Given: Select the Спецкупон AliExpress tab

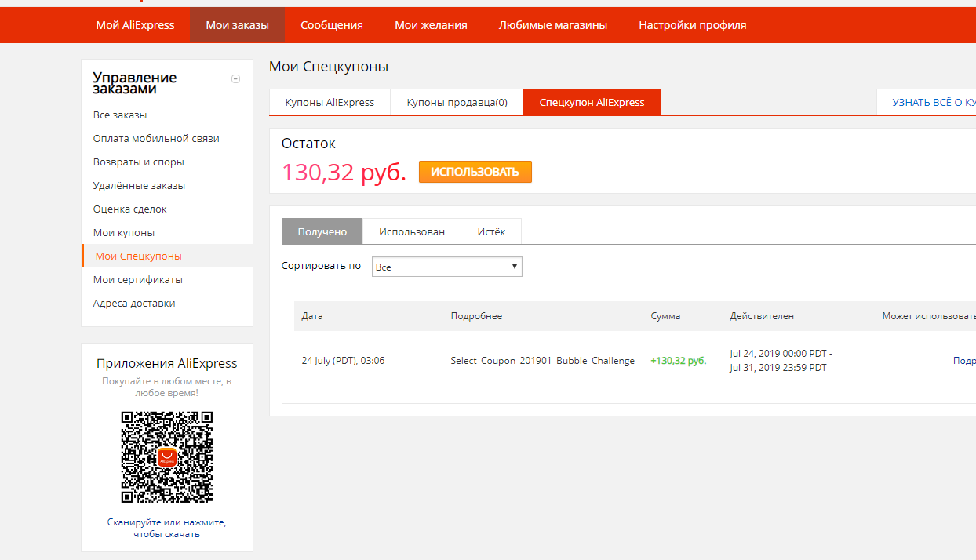Looking at the screenshot, I should click(592, 102).
